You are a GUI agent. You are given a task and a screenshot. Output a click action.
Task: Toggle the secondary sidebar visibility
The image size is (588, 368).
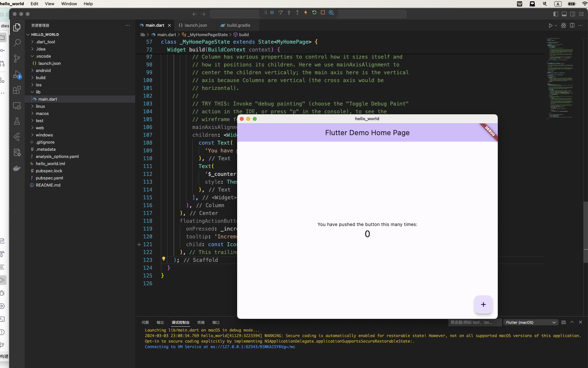pyautogui.click(x=573, y=14)
